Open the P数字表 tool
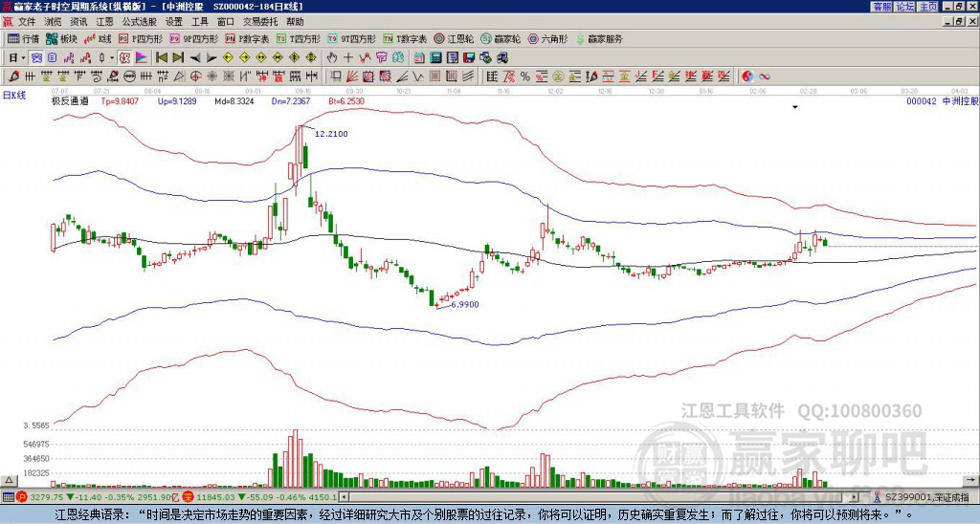 tap(247, 38)
